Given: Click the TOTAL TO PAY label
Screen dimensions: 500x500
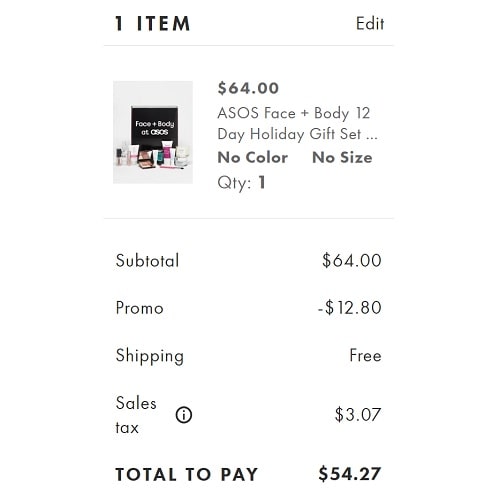Looking at the screenshot, I should pos(187,474).
